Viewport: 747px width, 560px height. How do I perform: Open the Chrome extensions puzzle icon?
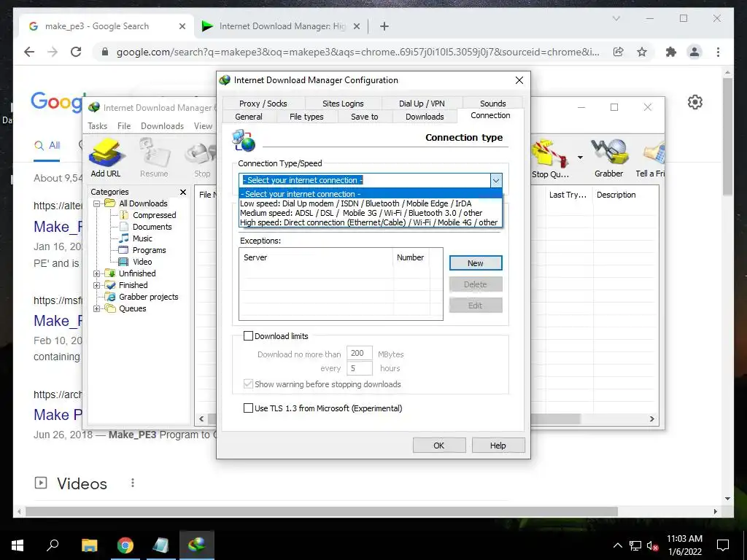671,52
